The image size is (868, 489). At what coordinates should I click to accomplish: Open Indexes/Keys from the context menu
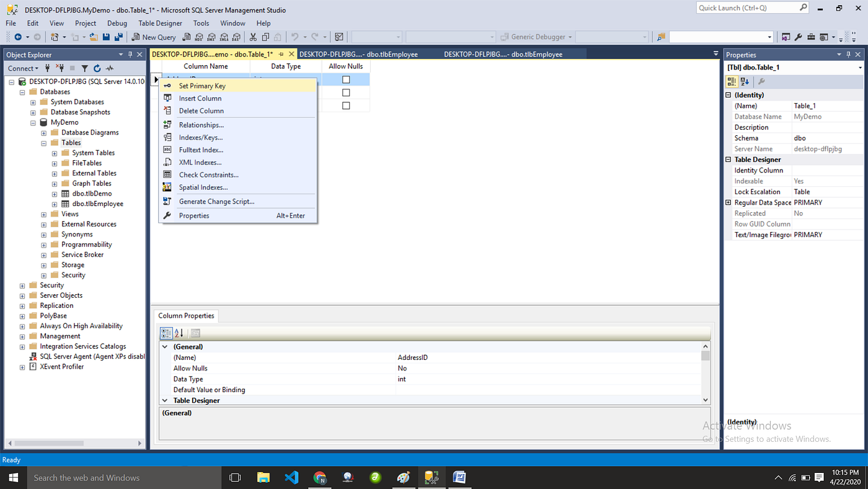(200, 137)
